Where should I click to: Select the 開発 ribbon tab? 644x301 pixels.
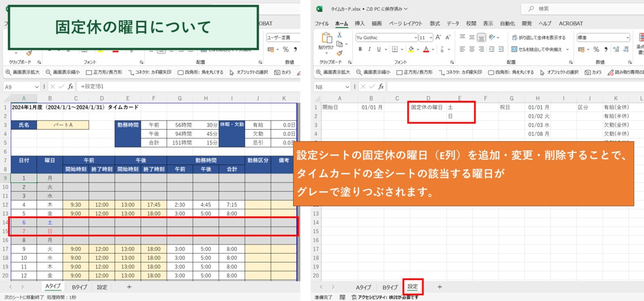(x=527, y=23)
